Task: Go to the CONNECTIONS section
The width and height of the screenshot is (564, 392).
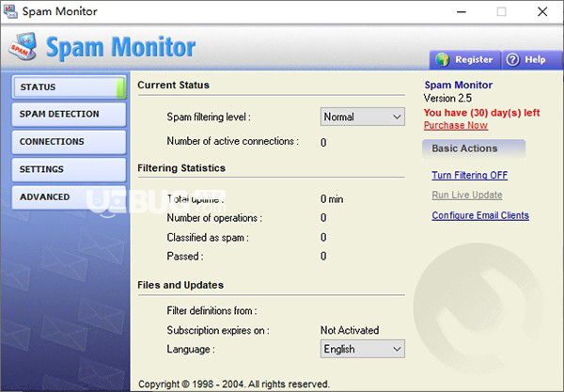Action: pos(69,142)
